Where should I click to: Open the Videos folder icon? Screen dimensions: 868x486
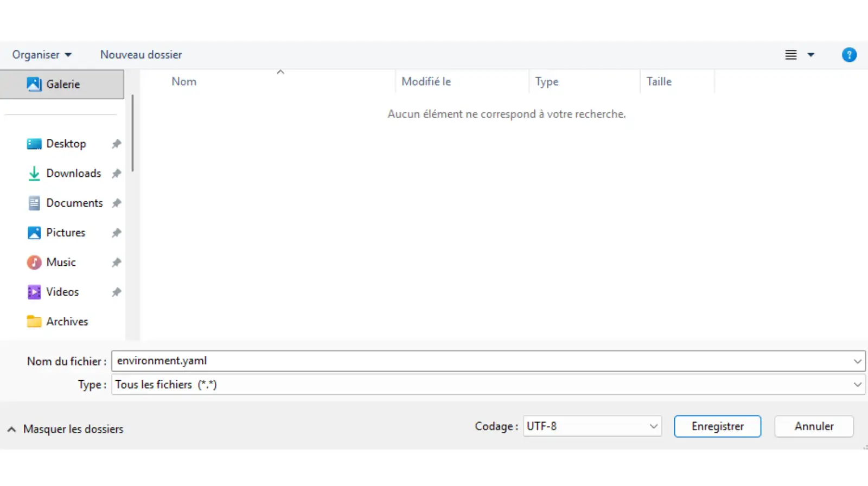34,292
